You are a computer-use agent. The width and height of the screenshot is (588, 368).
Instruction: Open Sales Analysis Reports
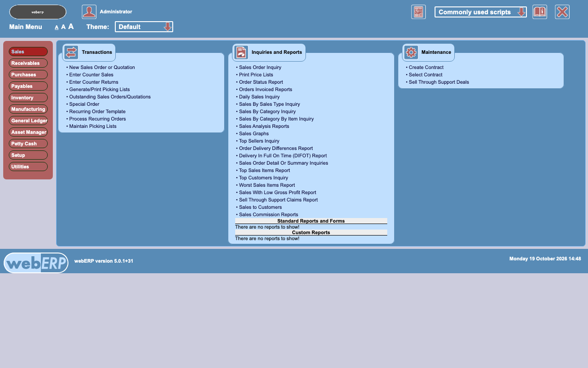click(x=264, y=126)
